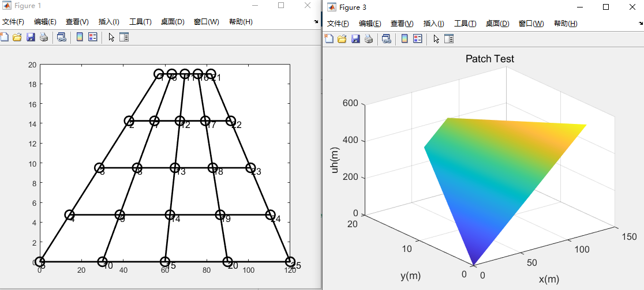Click the node circle labeled 10
Viewport: 644px width, 290px height.
coord(102,261)
